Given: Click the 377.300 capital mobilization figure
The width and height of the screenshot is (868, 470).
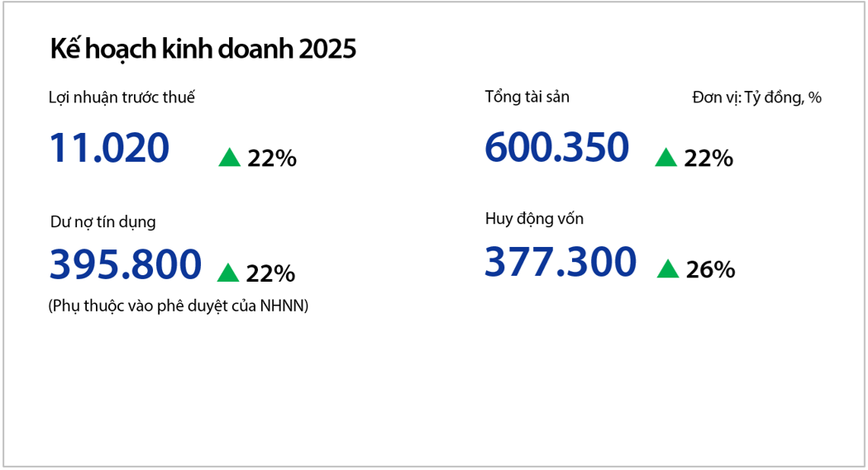Looking at the screenshot, I should click(x=560, y=262).
